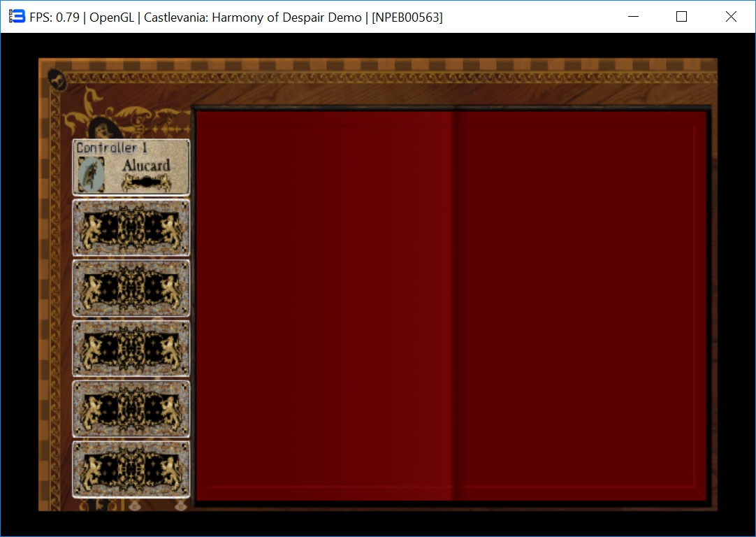Maximize the RPCS3 game window
This screenshot has height=537, width=756.
coord(681,16)
